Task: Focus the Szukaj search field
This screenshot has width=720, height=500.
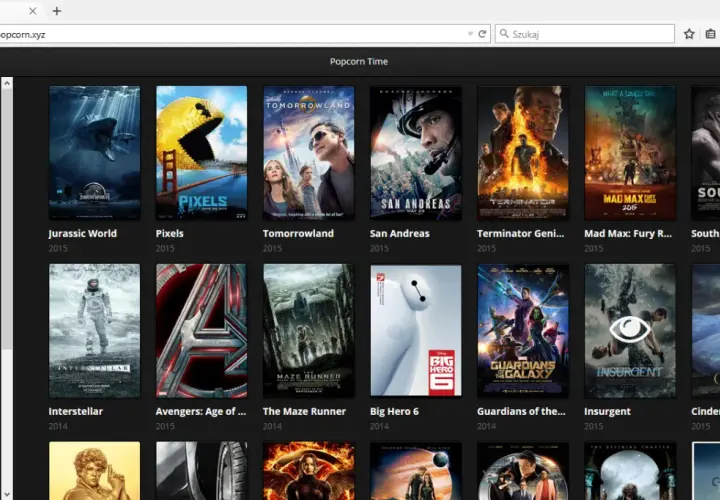Action: pyautogui.click(x=585, y=34)
